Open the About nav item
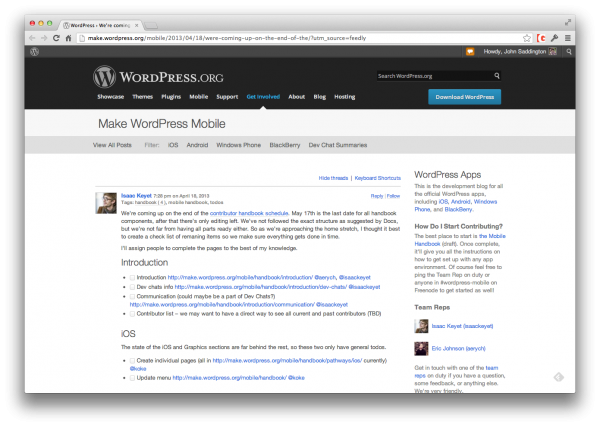This screenshot has height=427, width=600. [297, 97]
